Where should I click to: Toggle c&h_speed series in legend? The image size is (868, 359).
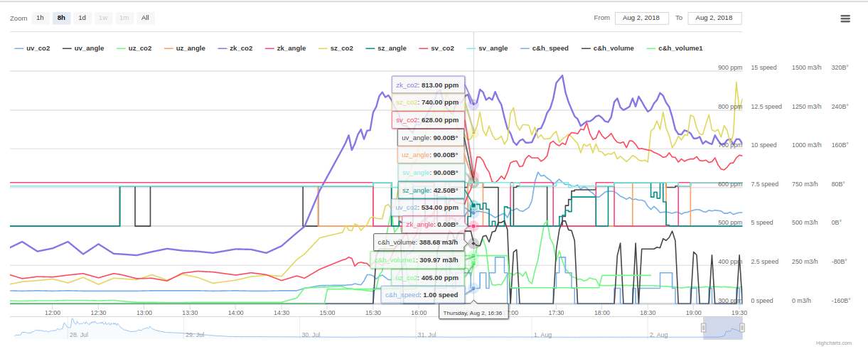(x=545, y=48)
